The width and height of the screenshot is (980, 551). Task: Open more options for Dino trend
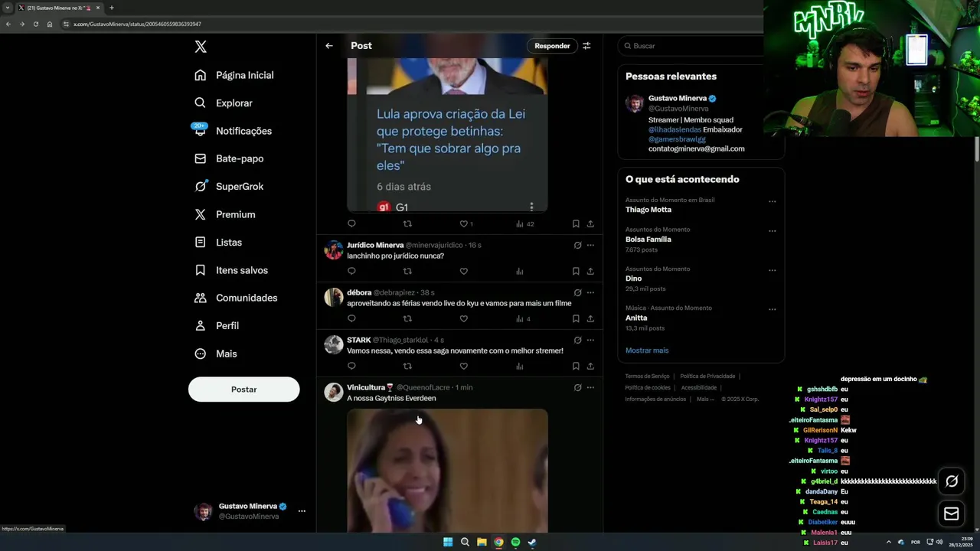click(772, 270)
